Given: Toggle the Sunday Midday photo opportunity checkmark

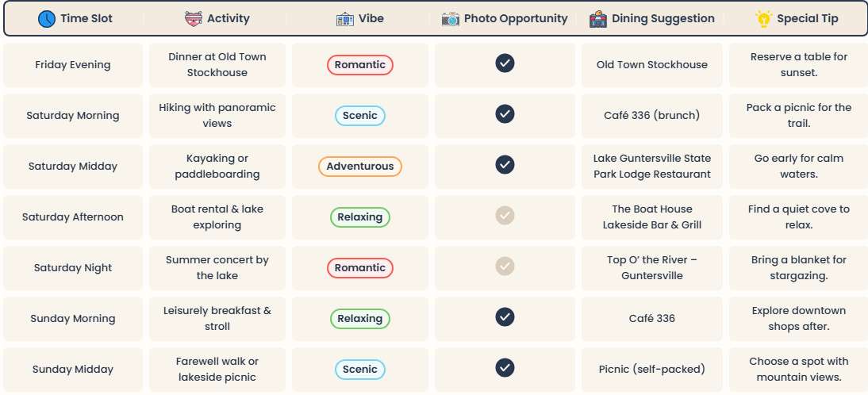Looking at the screenshot, I should tap(505, 368).
